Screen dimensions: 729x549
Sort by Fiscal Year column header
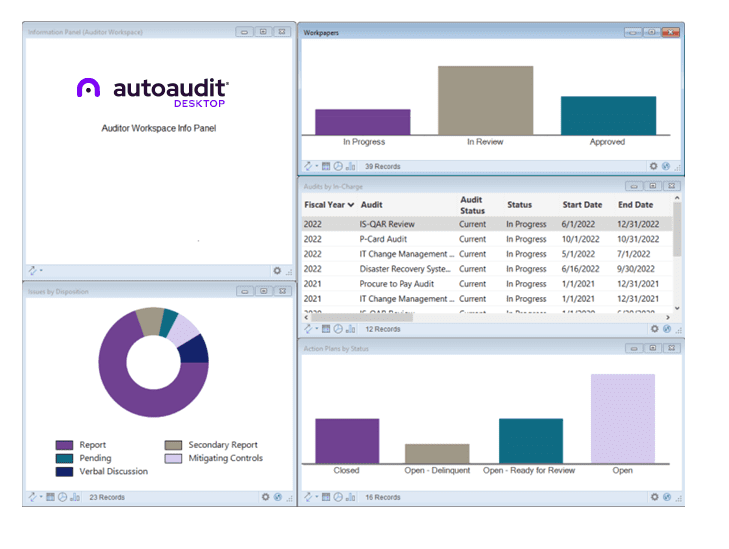click(x=329, y=205)
